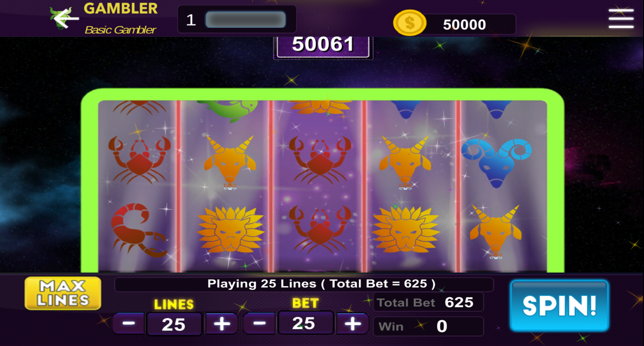Decrease lines with the minus button
The width and height of the screenshot is (644, 346).
[x=129, y=324]
